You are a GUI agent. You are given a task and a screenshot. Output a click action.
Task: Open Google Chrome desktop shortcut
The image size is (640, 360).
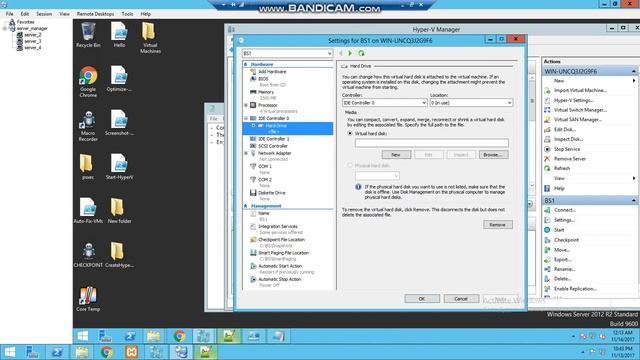click(x=88, y=82)
